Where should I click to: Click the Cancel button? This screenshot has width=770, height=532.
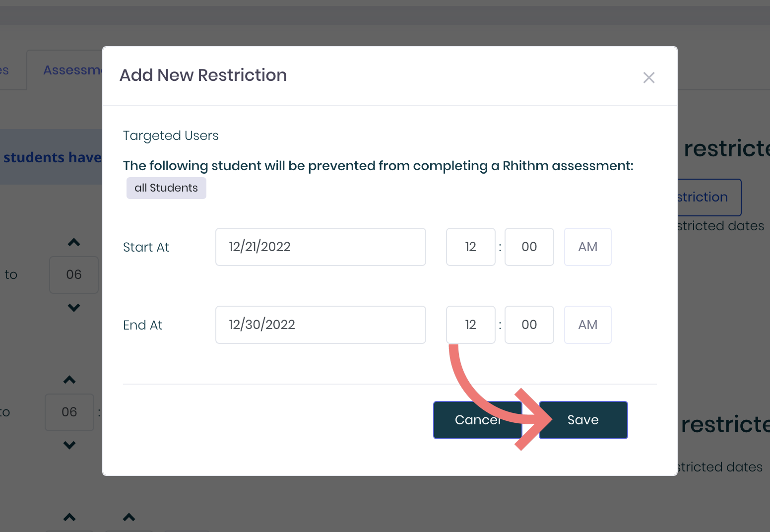pyautogui.click(x=478, y=420)
